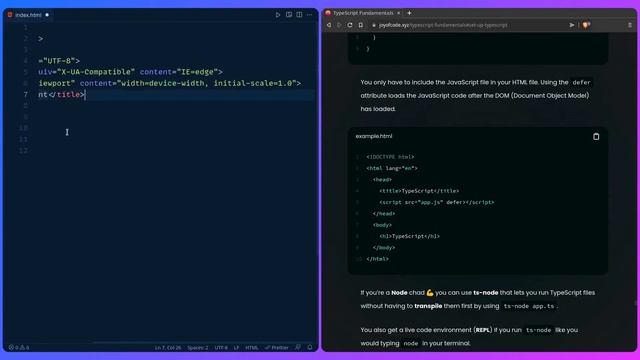Viewport: 640px width, 360px height.
Task: Copy the example.html code snippet
Action: (596, 136)
